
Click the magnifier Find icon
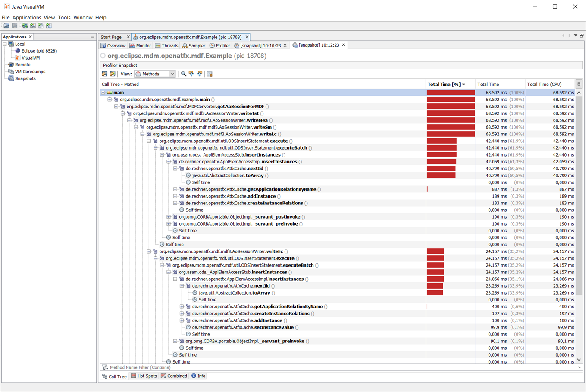point(184,74)
